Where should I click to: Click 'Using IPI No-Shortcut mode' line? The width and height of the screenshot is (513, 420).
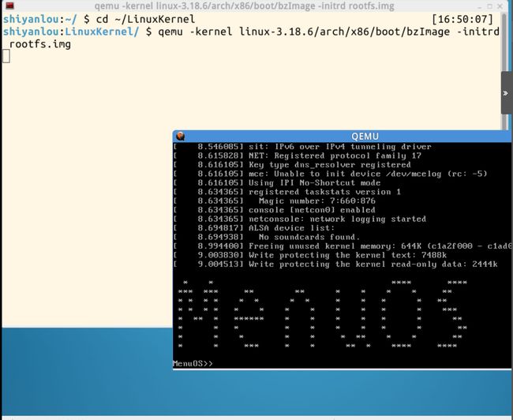[x=277, y=183]
